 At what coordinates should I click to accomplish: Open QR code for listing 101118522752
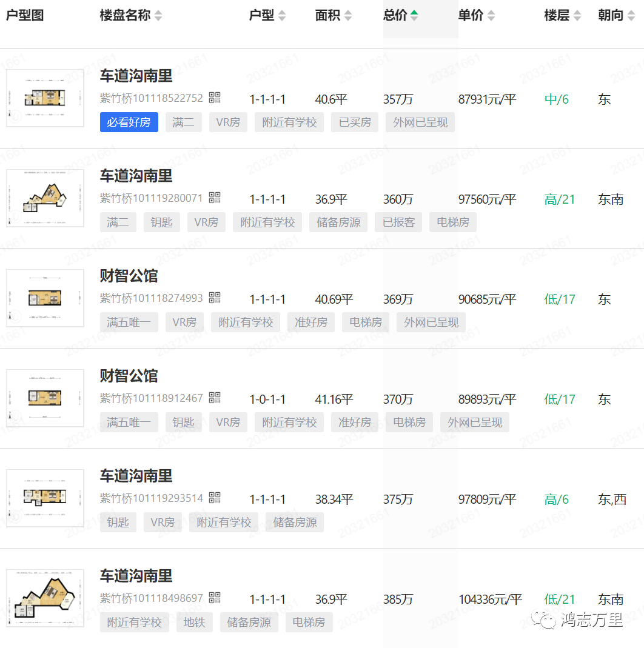(x=215, y=98)
